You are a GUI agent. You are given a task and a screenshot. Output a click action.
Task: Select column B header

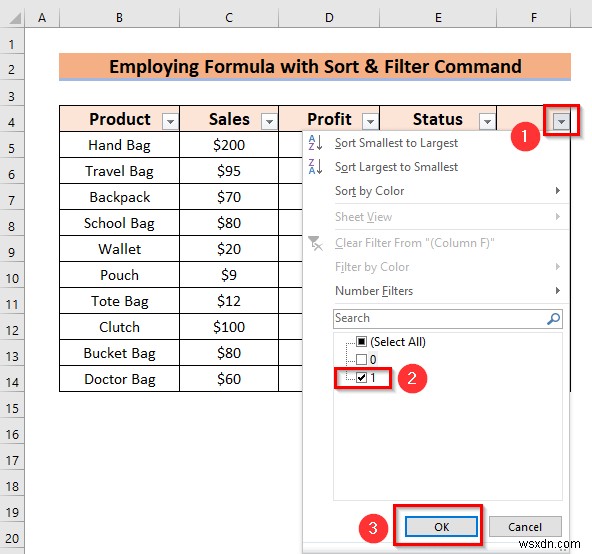point(119,17)
